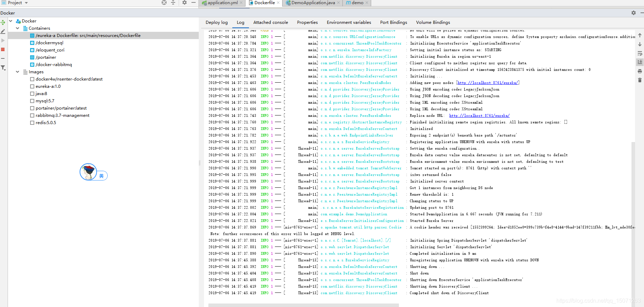Click the Down the stack trace arrow

click(x=640, y=44)
